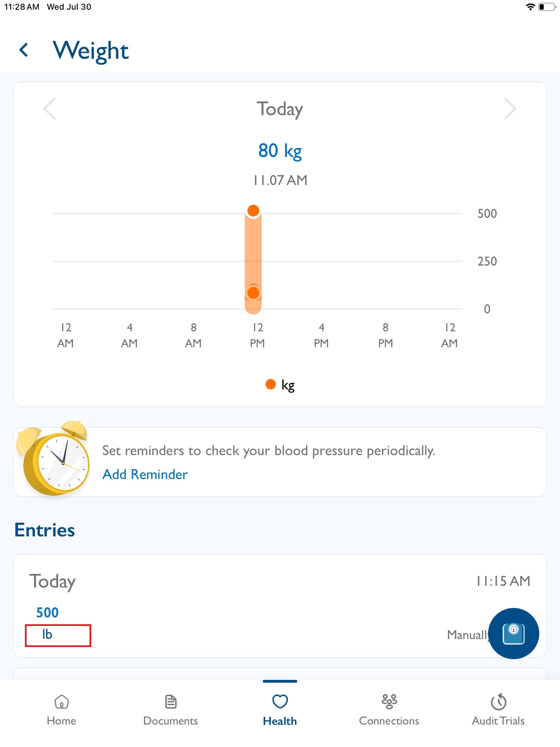Toggle the kg legend marker
The width and height of the screenshot is (560, 747).
[x=270, y=384]
